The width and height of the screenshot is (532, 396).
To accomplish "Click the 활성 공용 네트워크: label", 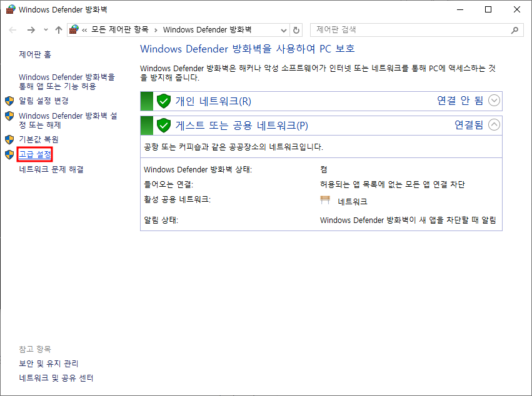I will [178, 199].
